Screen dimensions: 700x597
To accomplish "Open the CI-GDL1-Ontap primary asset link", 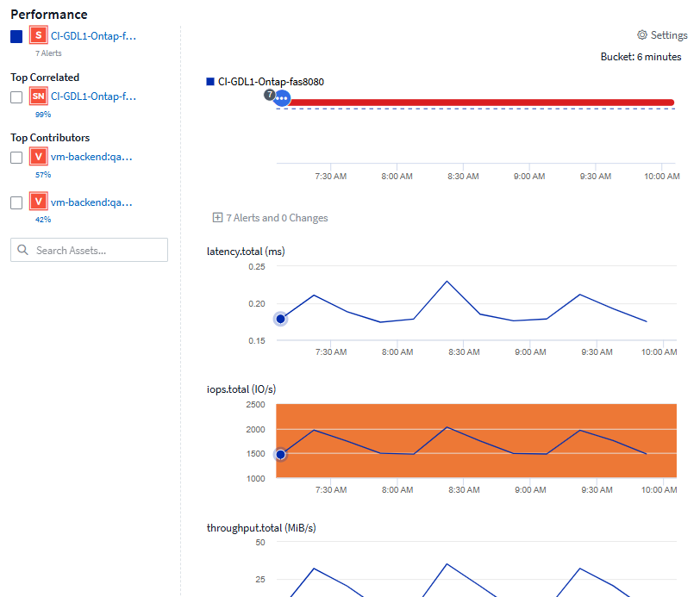I will [93, 36].
